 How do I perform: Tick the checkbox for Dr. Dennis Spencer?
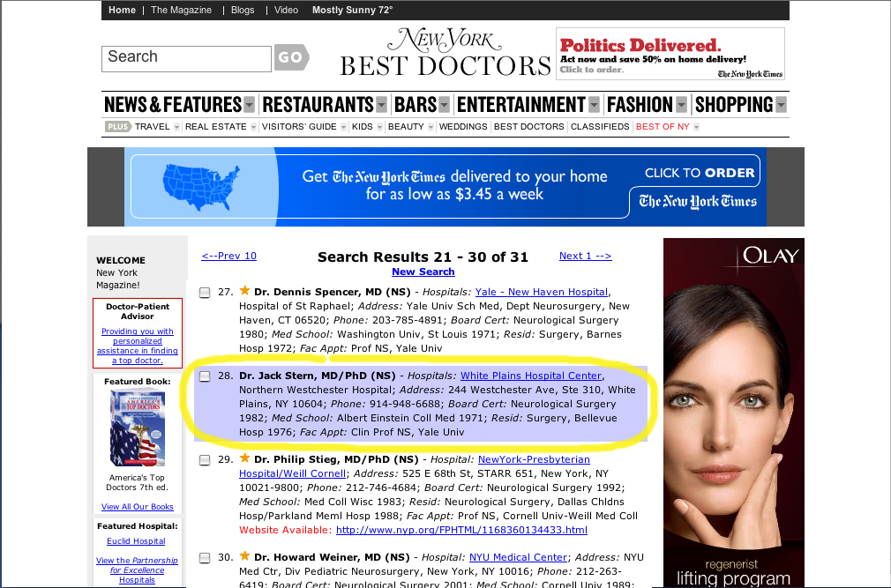pos(205,293)
